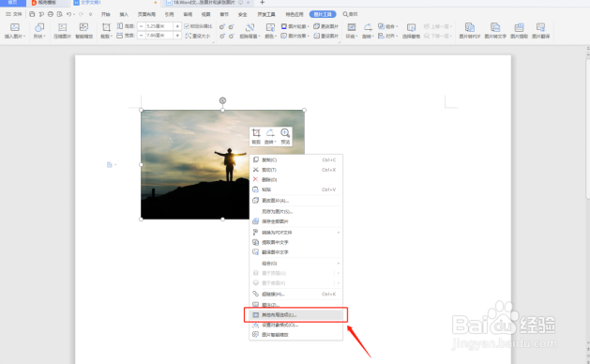The width and height of the screenshot is (590, 364).
Task: Click the Undo arrow icon
Action: [68, 14]
